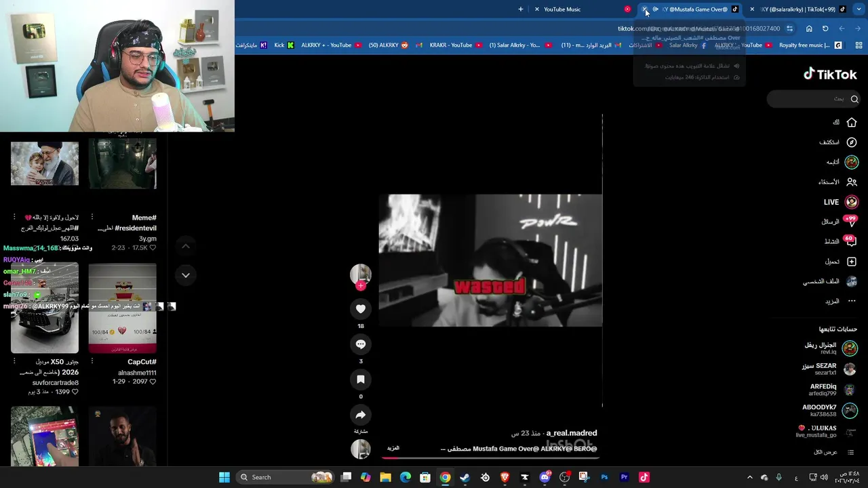Screen dimensions: 868x488
Task: Switch to the YouTube Music tab
Action: [x=583, y=9]
